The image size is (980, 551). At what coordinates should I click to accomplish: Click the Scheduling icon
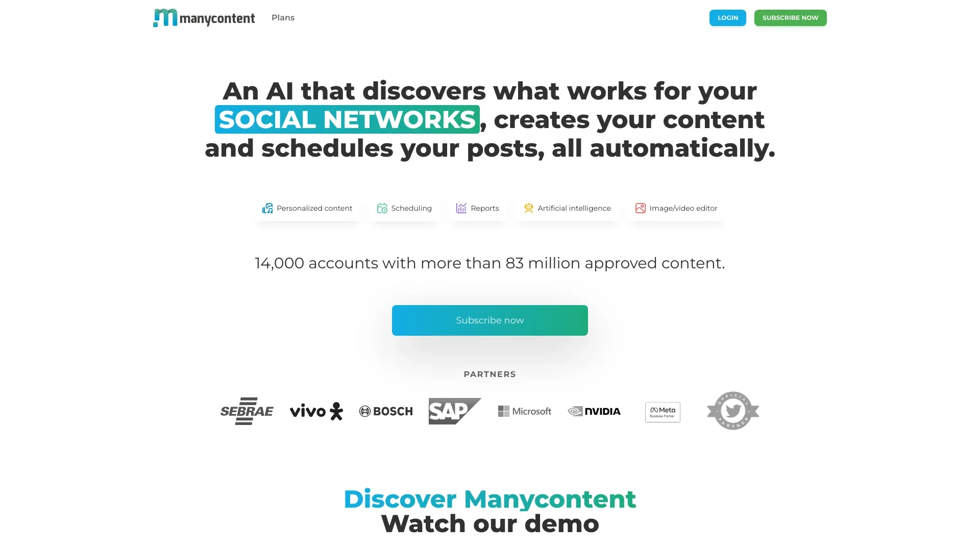point(382,208)
